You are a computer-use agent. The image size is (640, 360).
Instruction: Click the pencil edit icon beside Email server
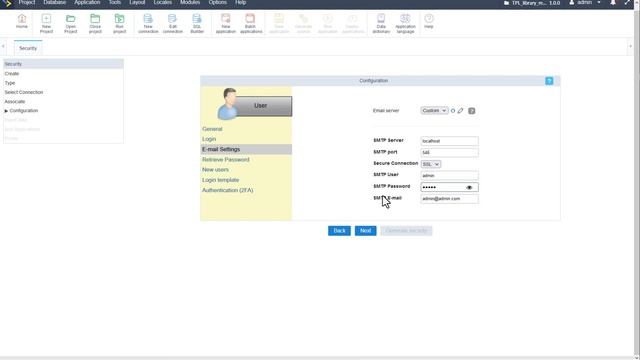pos(460,111)
